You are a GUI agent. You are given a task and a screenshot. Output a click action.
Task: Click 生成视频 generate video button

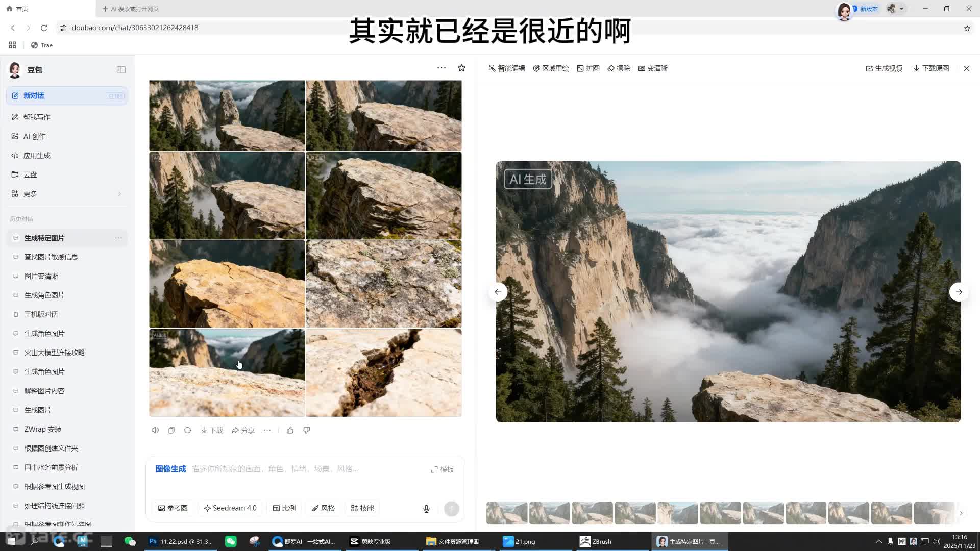[x=884, y=68]
